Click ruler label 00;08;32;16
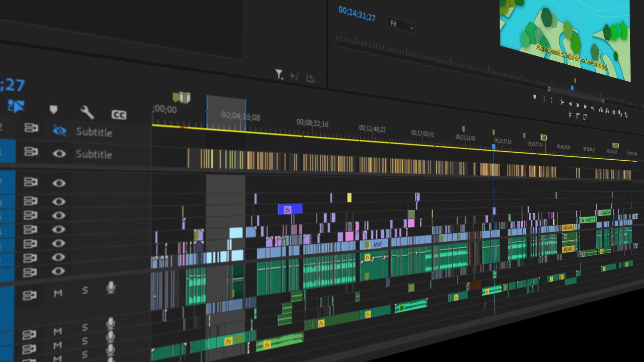 click(312, 123)
